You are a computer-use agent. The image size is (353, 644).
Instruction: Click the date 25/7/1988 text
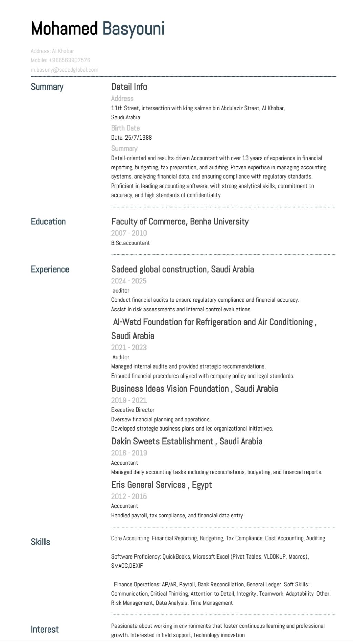click(131, 138)
